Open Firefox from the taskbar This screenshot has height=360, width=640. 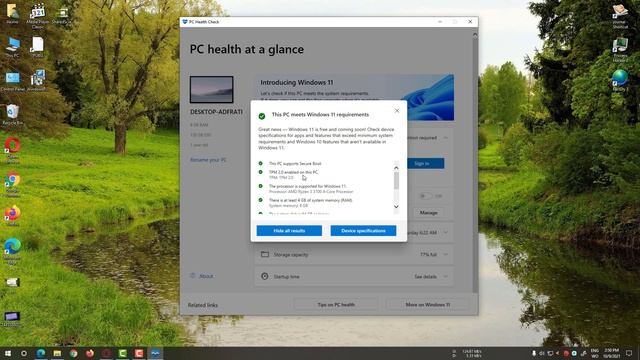pos(90,353)
